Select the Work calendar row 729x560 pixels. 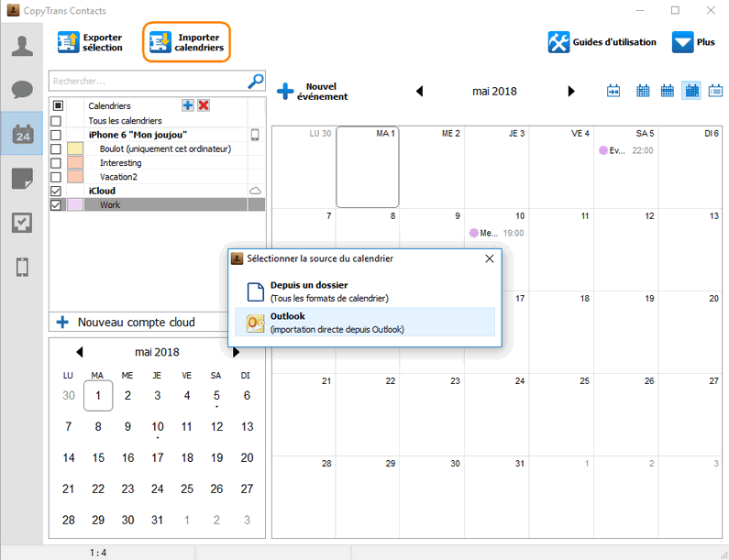[x=157, y=205]
